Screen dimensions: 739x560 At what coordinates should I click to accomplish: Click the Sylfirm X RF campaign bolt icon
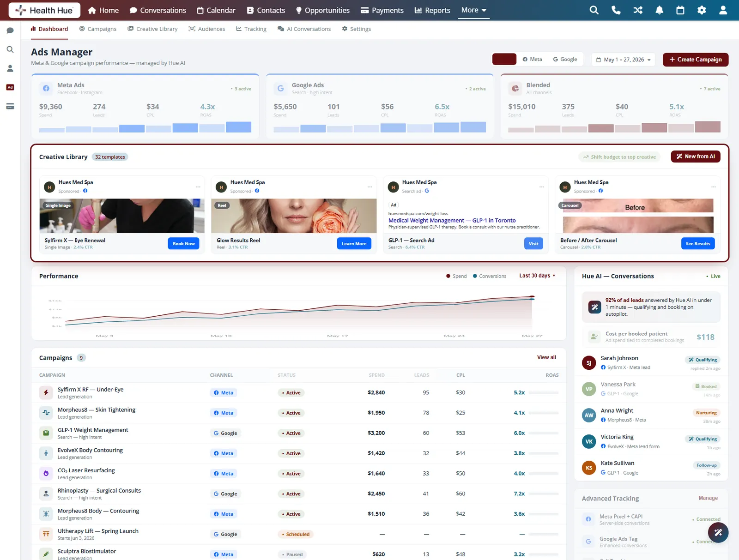pos(46,392)
